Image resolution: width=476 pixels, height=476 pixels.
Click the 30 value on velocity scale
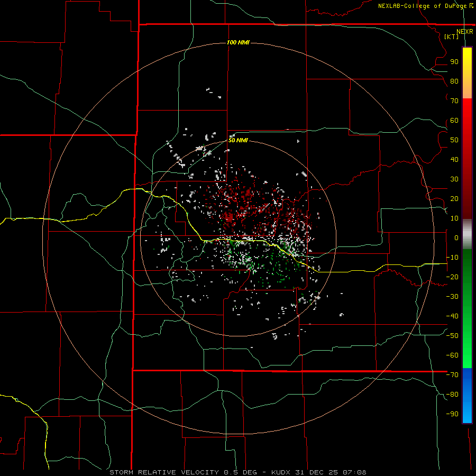click(454, 179)
